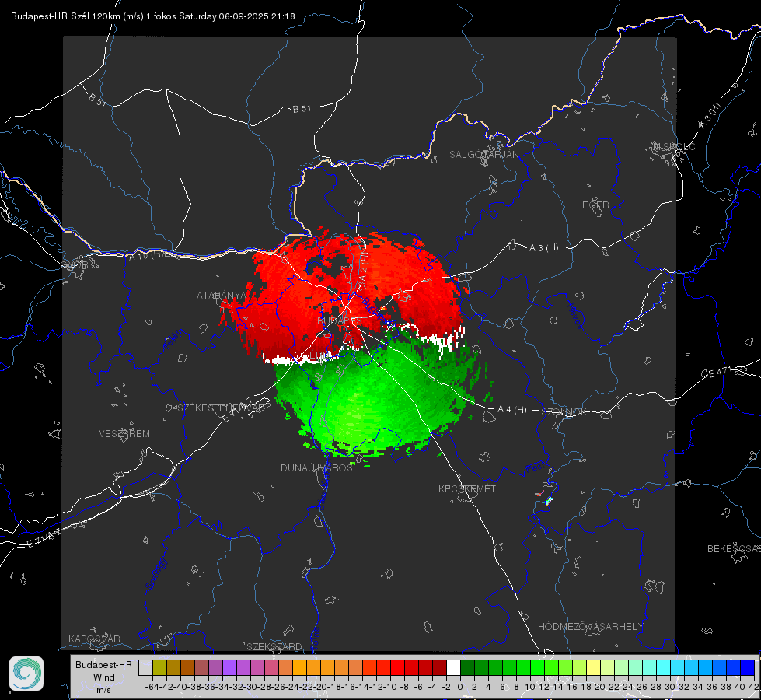The image size is (761, 700).
Task: Click the KECSKEMET city label
Action: click(467, 488)
